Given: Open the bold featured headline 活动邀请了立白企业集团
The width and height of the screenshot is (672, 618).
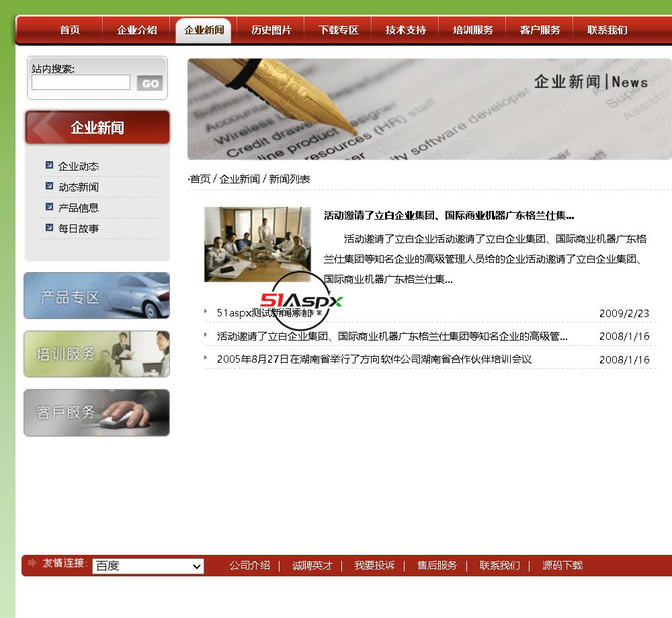Looking at the screenshot, I should pos(449,216).
